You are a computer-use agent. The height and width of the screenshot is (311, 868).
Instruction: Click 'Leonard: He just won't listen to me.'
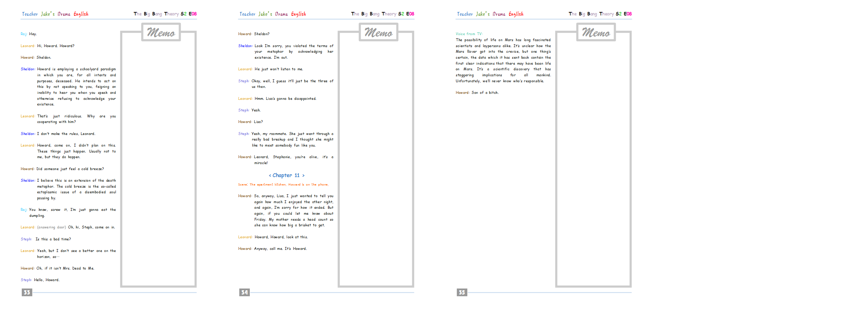271,69
